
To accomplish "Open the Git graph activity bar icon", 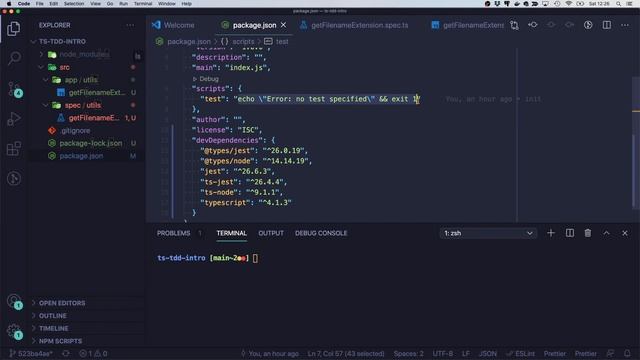I will tap(14, 178).
